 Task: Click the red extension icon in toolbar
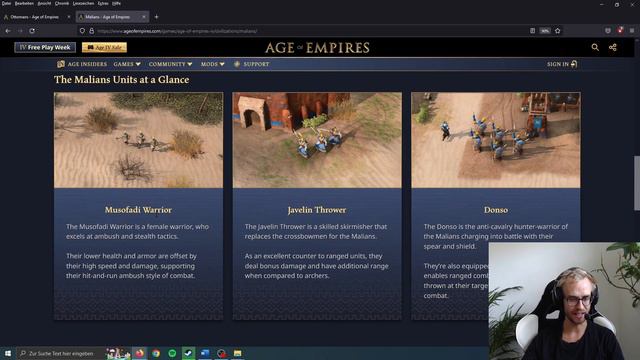point(620,30)
